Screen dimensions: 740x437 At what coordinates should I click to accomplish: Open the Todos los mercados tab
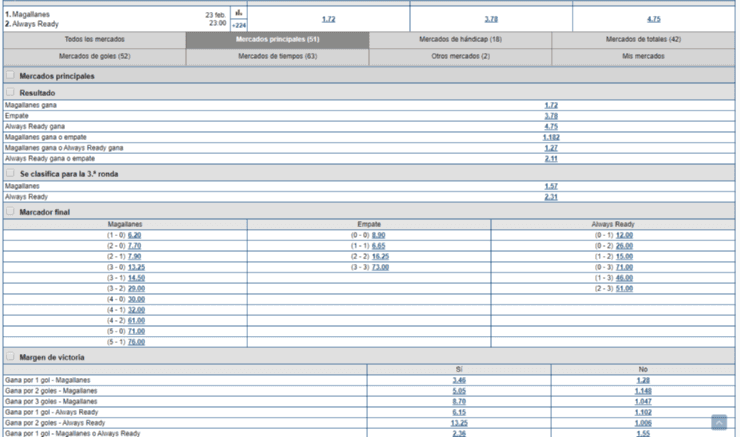(93, 40)
